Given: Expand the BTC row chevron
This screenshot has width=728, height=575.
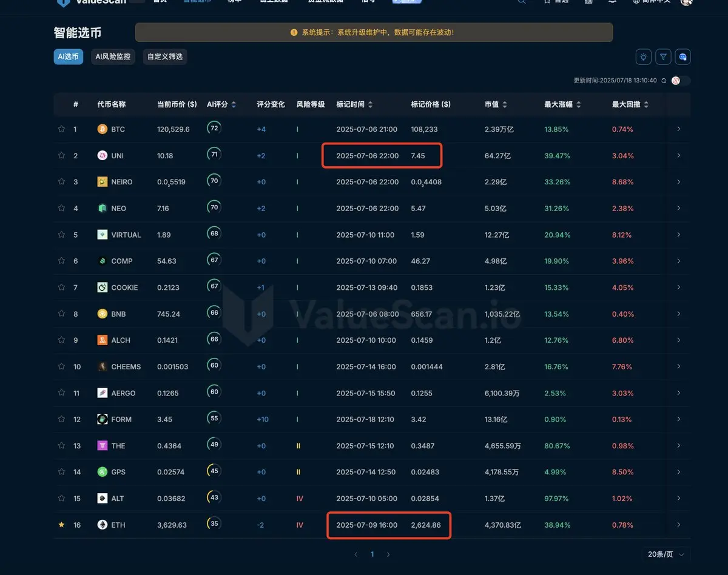Looking at the screenshot, I should [679, 129].
